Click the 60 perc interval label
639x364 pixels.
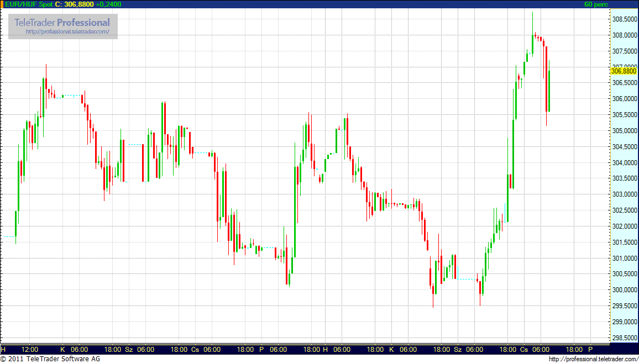[596, 4]
